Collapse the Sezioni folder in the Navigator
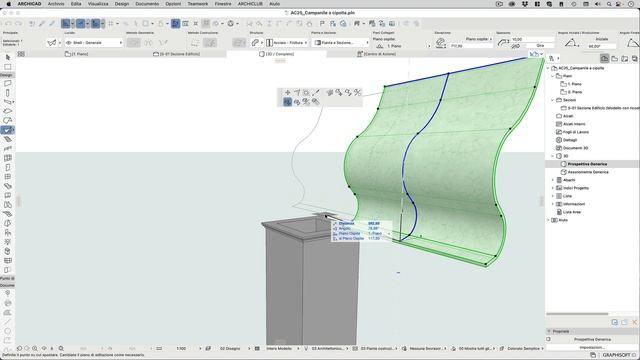 coord(553,100)
